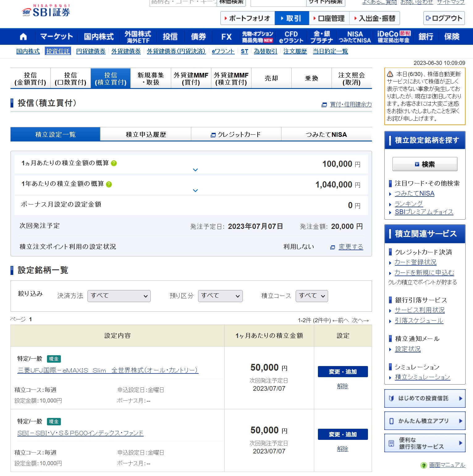Open the 預り区分 filter dropdown

(x=220, y=296)
